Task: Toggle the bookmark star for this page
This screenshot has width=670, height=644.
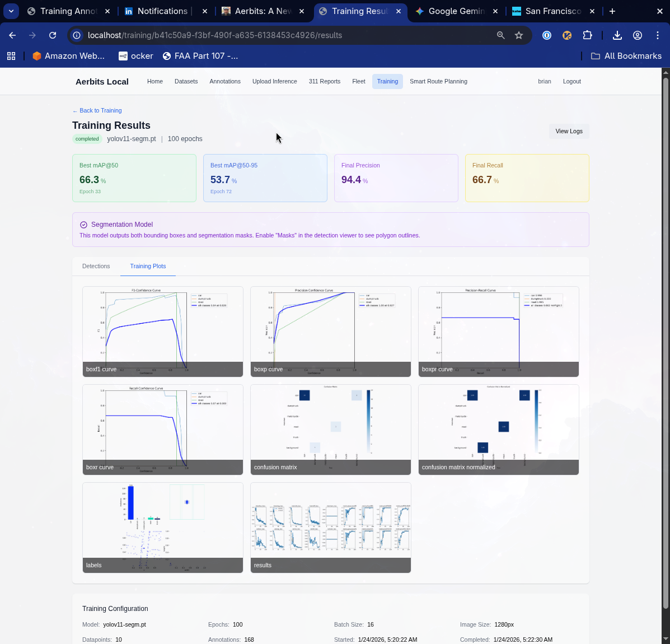Action: (x=519, y=35)
